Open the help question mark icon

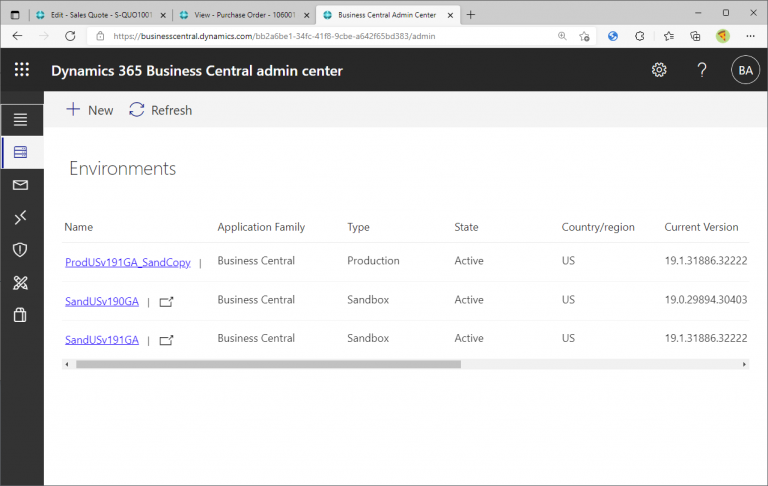pyautogui.click(x=702, y=70)
